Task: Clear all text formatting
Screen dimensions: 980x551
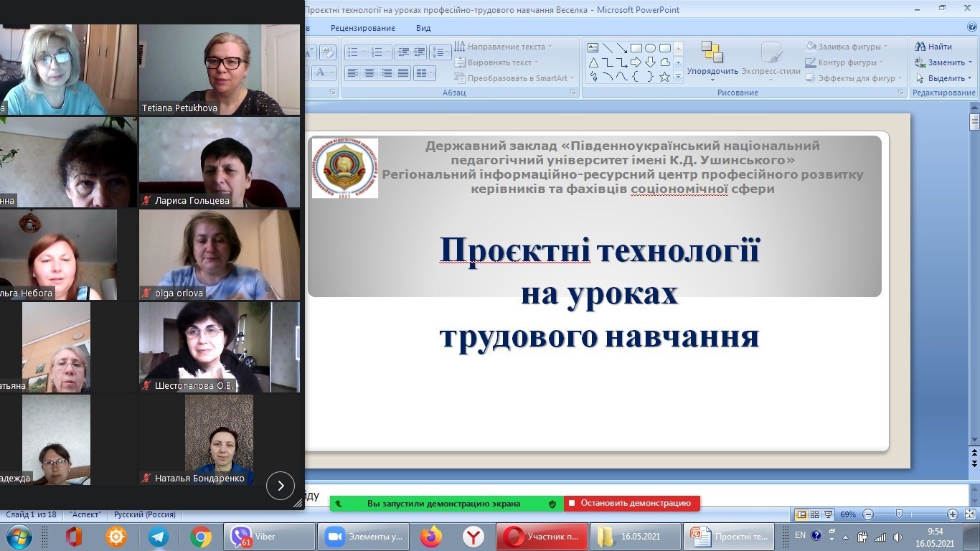Action: coord(328,52)
